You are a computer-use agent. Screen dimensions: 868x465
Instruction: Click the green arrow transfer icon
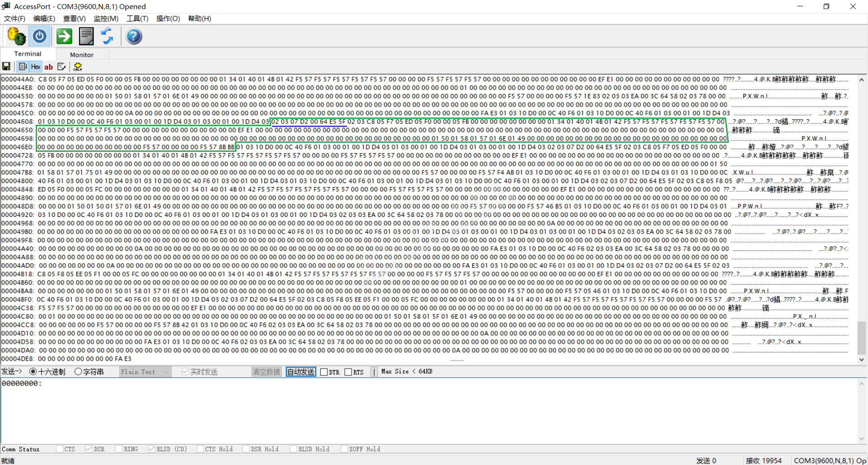point(64,36)
